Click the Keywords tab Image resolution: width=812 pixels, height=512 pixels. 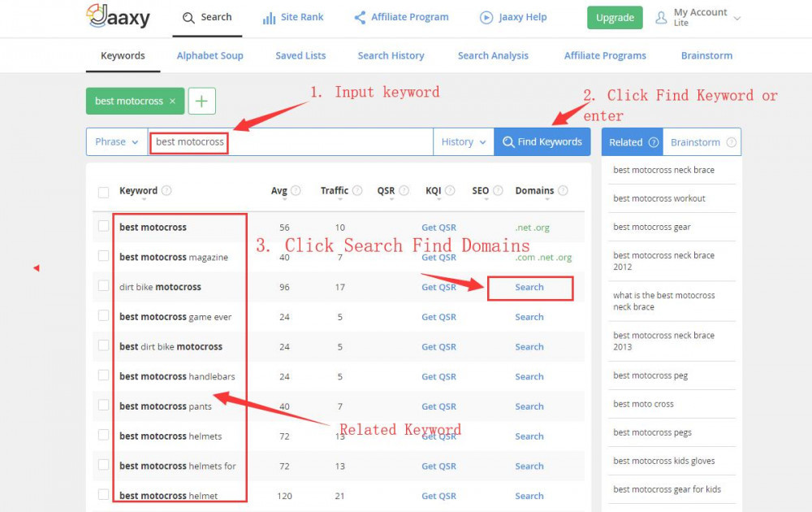123,55
